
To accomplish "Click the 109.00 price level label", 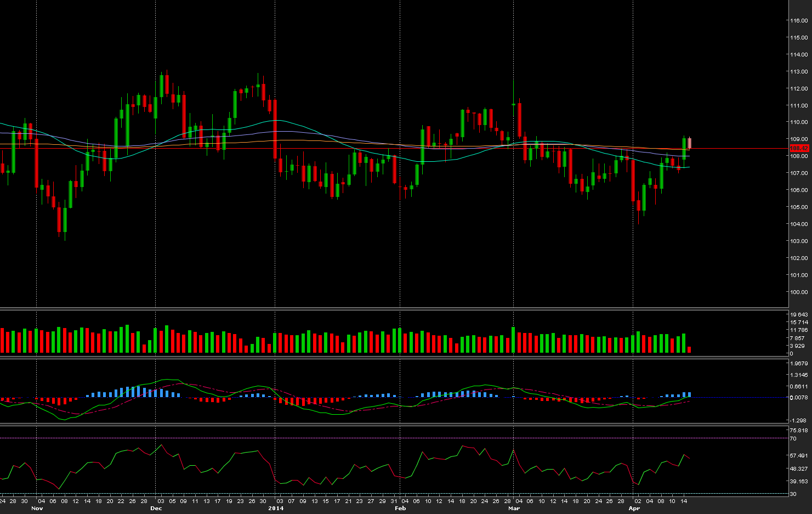I will tap(799, 139).
